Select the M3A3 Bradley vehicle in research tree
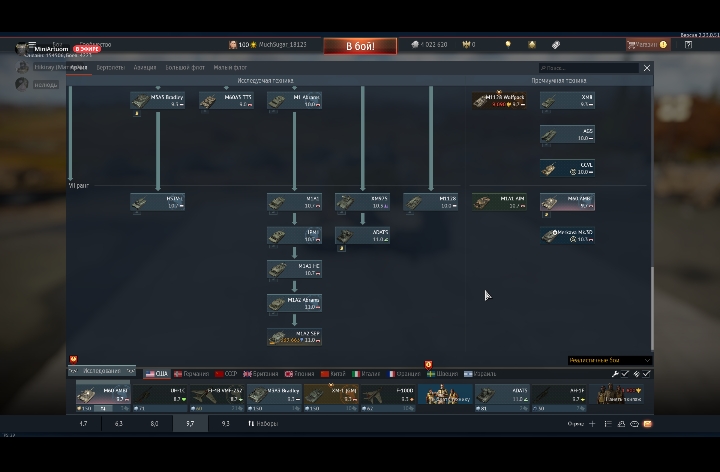 158,101
